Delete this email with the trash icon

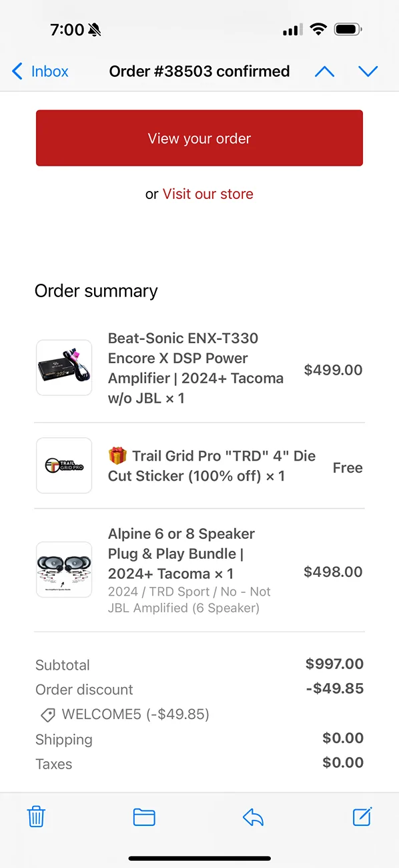coord(36,817)
